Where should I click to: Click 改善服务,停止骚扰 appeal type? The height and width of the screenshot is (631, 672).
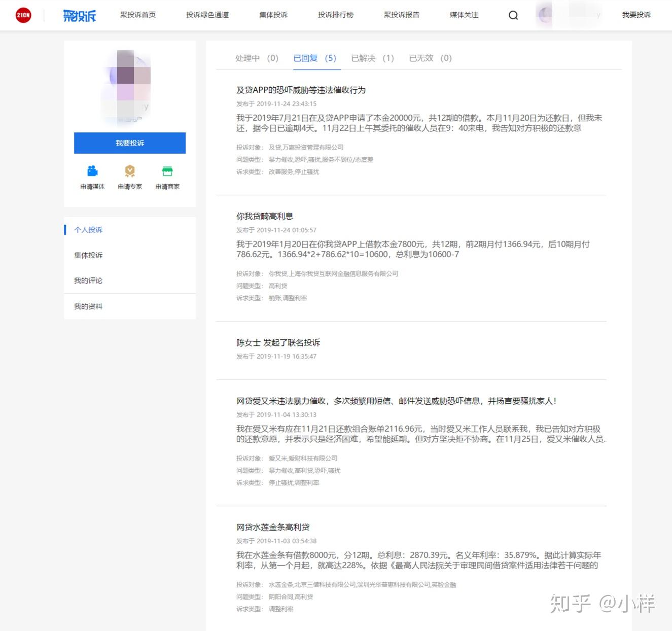pos(294,172)
